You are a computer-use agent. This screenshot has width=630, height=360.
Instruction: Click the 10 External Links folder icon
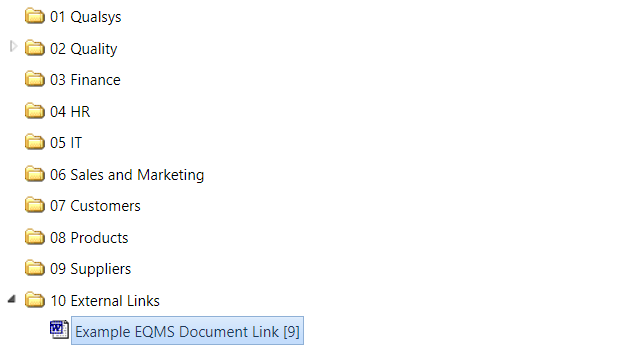coord(35,300)
